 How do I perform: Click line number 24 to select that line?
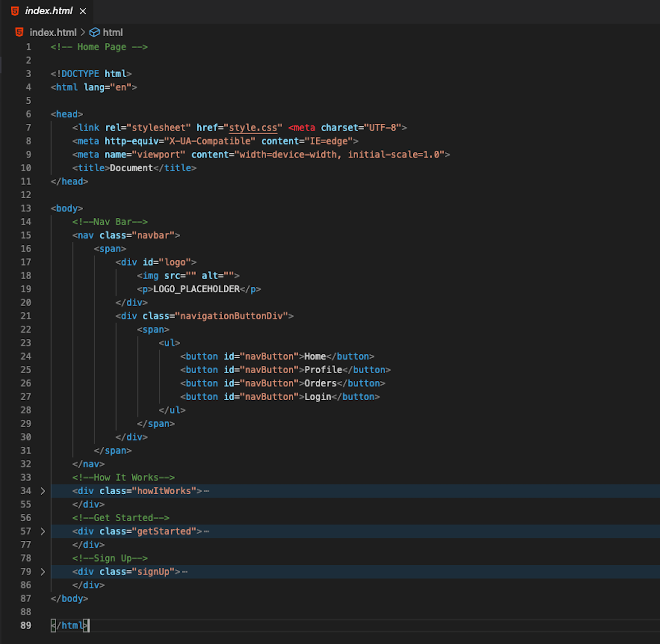point(26,356)
